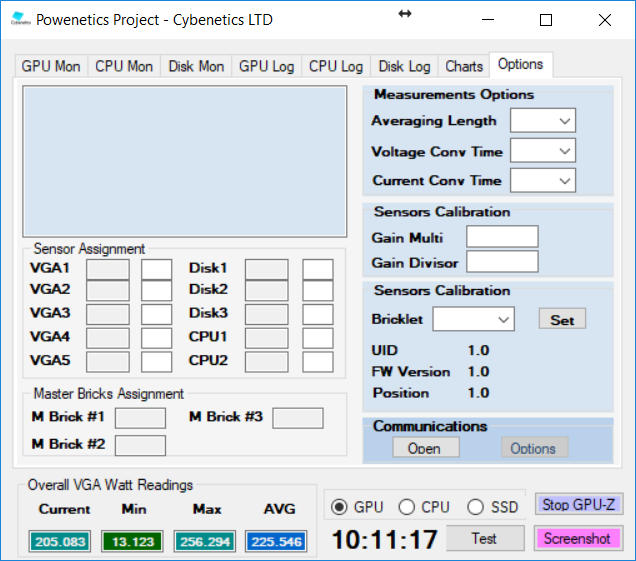Click the Stop GPU-Z button
Image resolution: width=636 pixels, height=561 pixels.
[579, 505]
